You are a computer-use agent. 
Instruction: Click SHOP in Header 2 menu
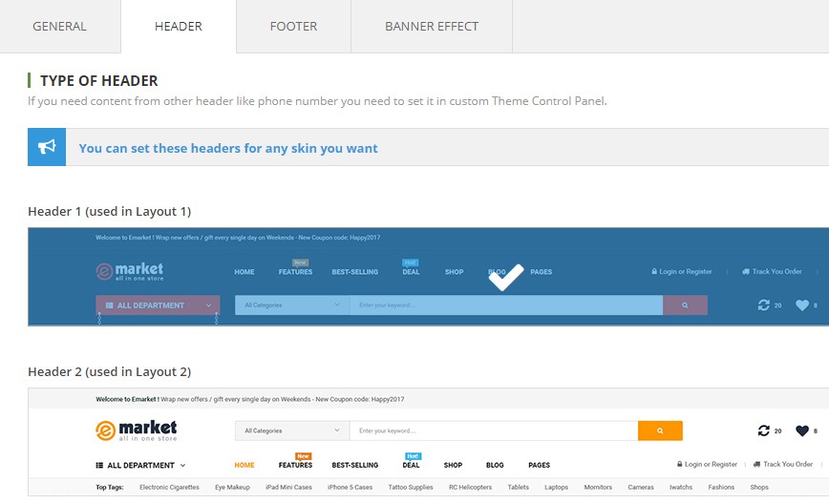[453, 466]
